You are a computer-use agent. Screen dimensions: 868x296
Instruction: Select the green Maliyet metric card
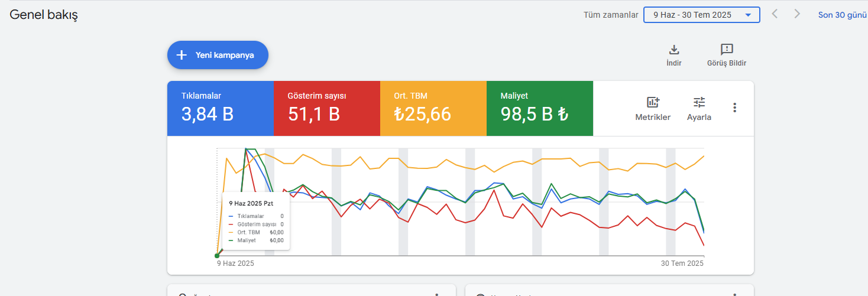pyautogui.click(x=540, y=109)
